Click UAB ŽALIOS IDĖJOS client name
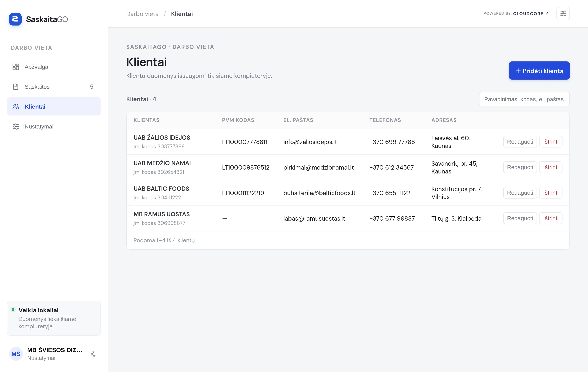Screen dimensions: 588x372 (x=162, y=138)
